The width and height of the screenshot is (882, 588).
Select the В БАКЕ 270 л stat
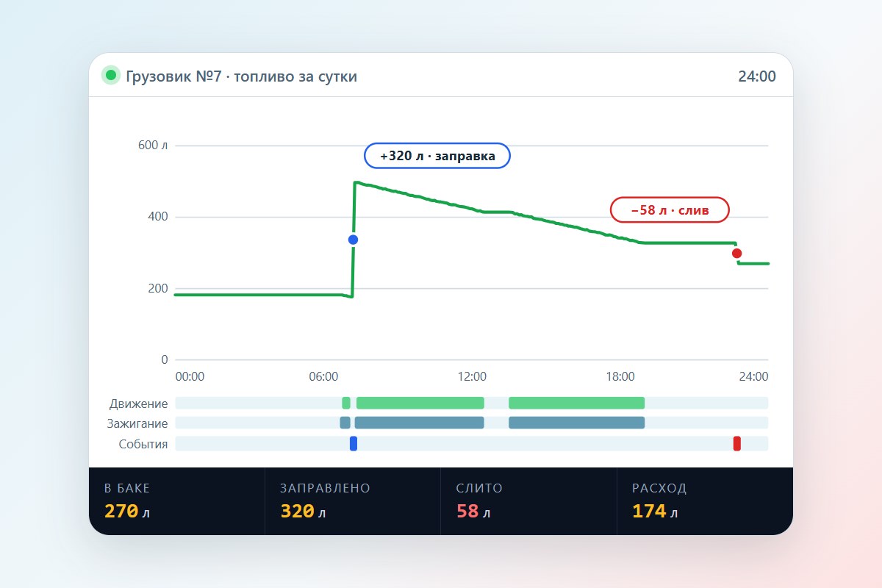coord(177,501)
